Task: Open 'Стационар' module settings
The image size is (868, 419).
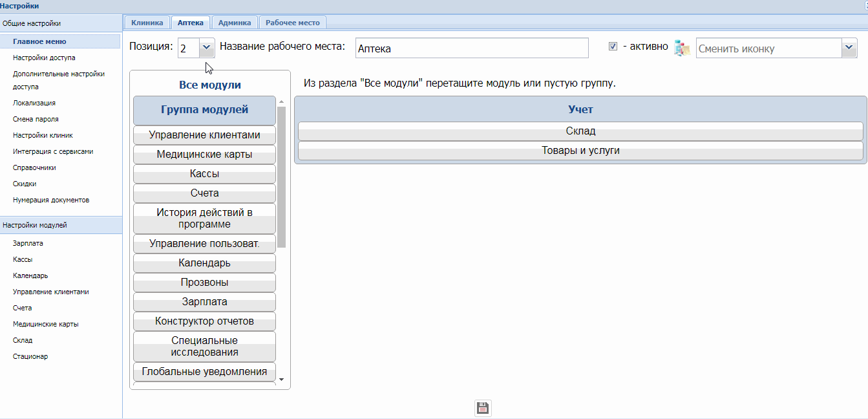Action: pyautogui.click(x=30, y=356)
